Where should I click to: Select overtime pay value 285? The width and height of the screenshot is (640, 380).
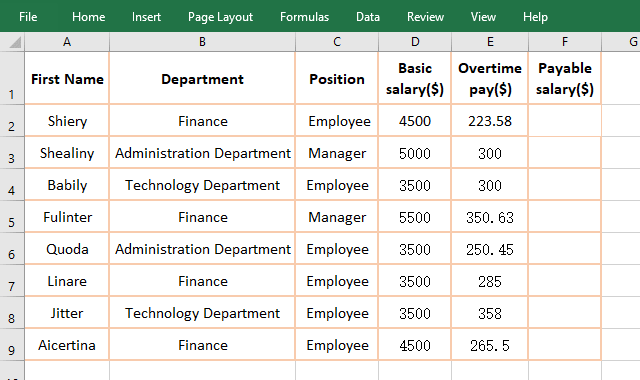click(490, 281)
